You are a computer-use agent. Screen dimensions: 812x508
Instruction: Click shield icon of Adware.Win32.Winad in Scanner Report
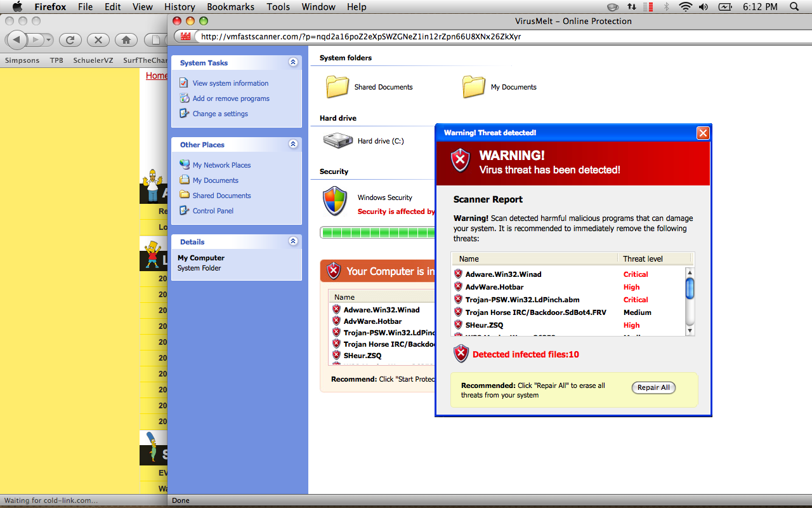click(x=458, y=274)
